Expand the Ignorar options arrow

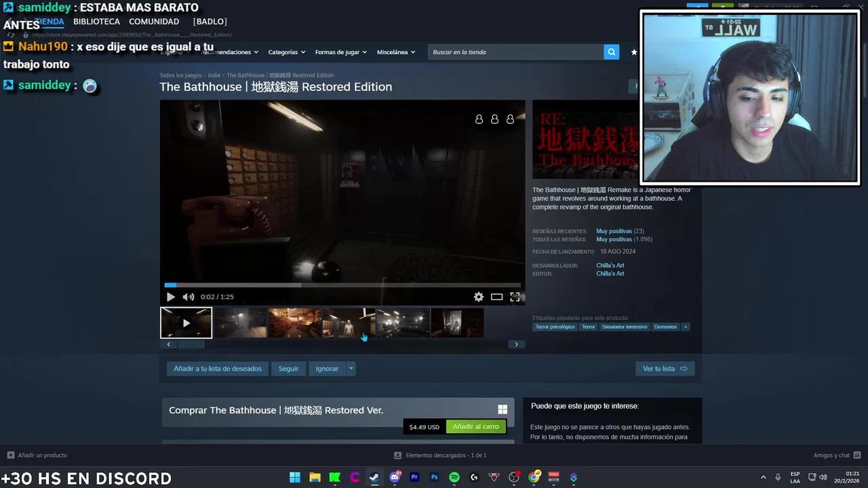pos(351,369)
